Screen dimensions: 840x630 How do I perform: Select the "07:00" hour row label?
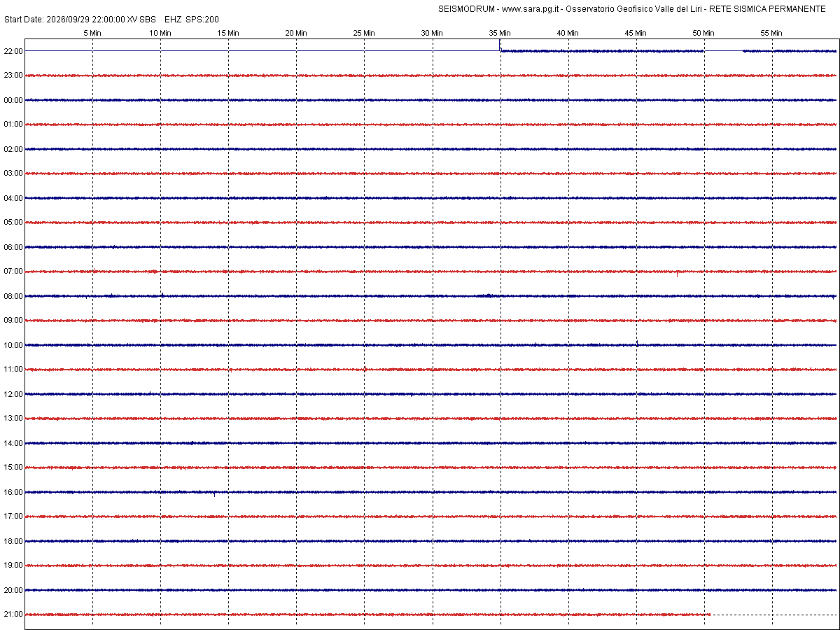[13, 272]
